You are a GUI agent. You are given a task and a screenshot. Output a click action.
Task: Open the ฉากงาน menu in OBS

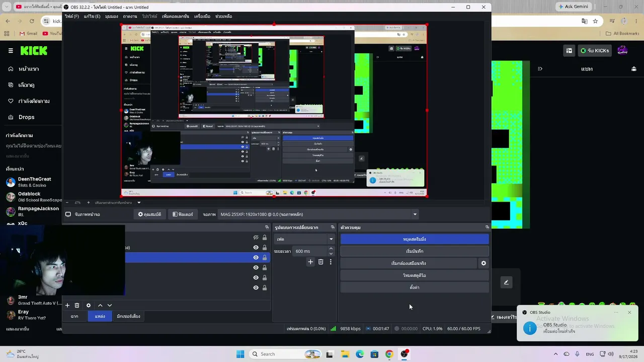click(130, 16)
